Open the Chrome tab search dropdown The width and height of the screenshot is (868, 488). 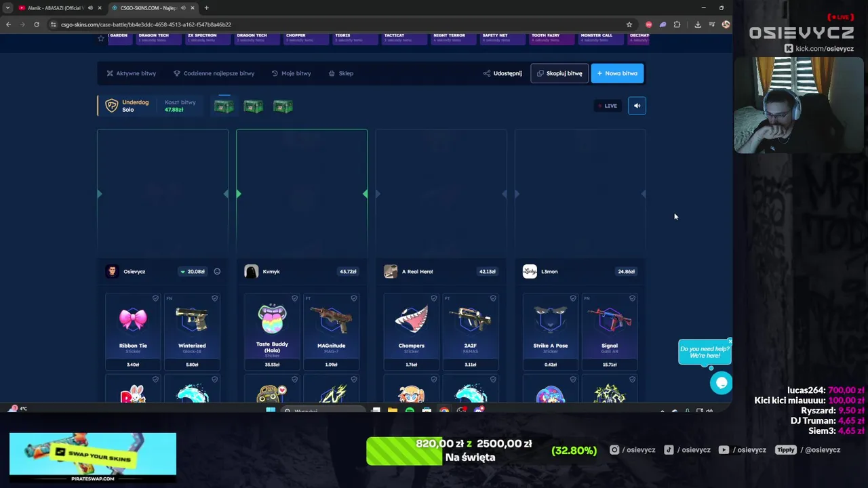[7, 8]
